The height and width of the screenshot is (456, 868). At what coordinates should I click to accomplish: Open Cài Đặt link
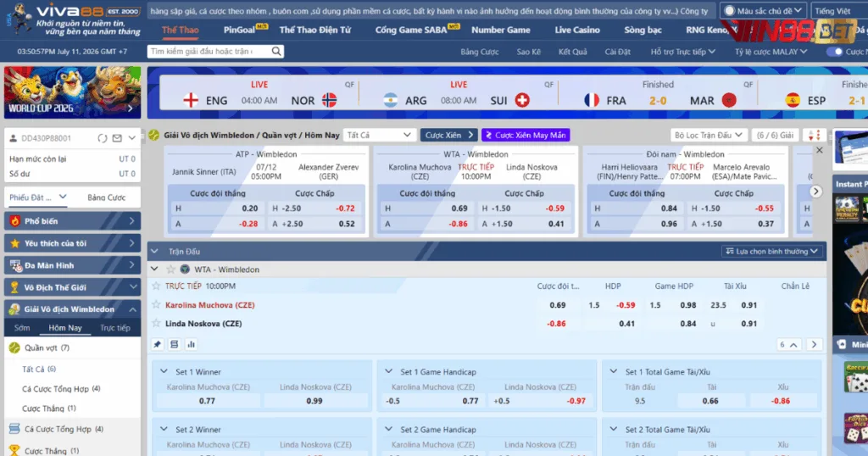(x=617, y=52)
